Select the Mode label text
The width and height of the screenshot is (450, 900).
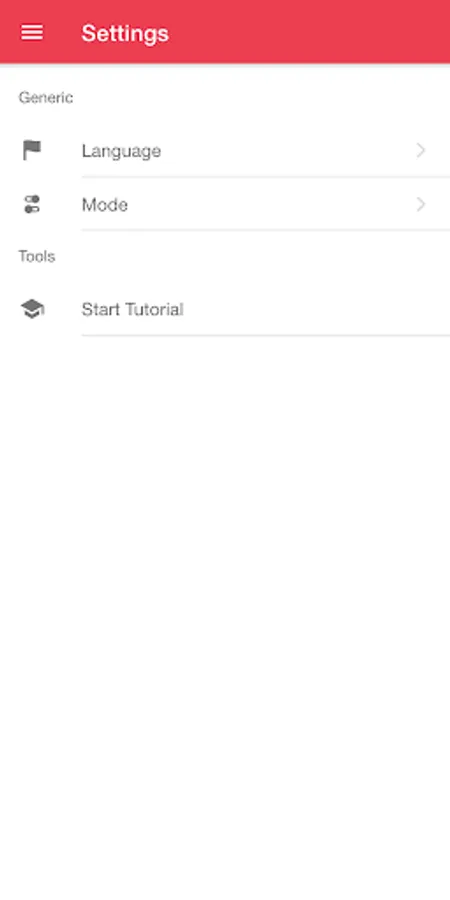pyautogui.click(x=104, y=204)
